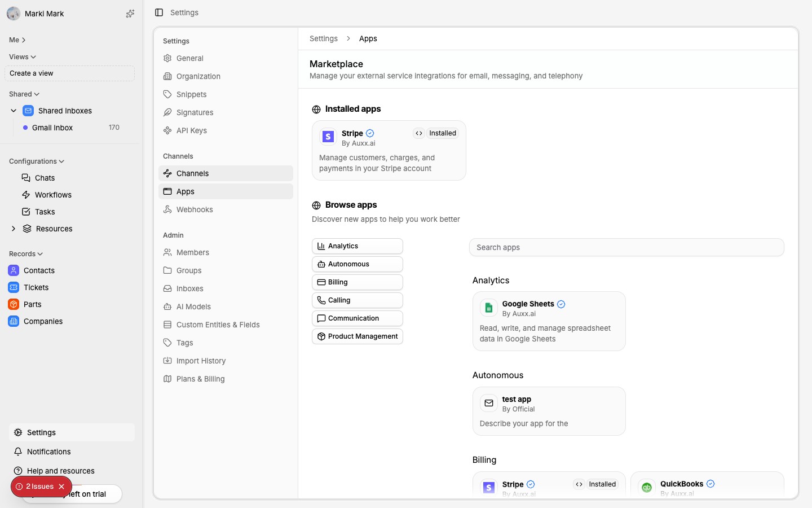Click the Help and resources question icon
The height and width of the screenshot is (508, 812).
(18, 471)
